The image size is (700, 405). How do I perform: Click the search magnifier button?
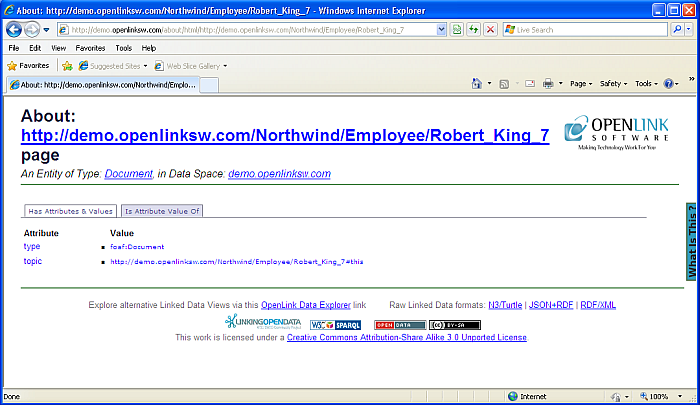coord(677,30)
